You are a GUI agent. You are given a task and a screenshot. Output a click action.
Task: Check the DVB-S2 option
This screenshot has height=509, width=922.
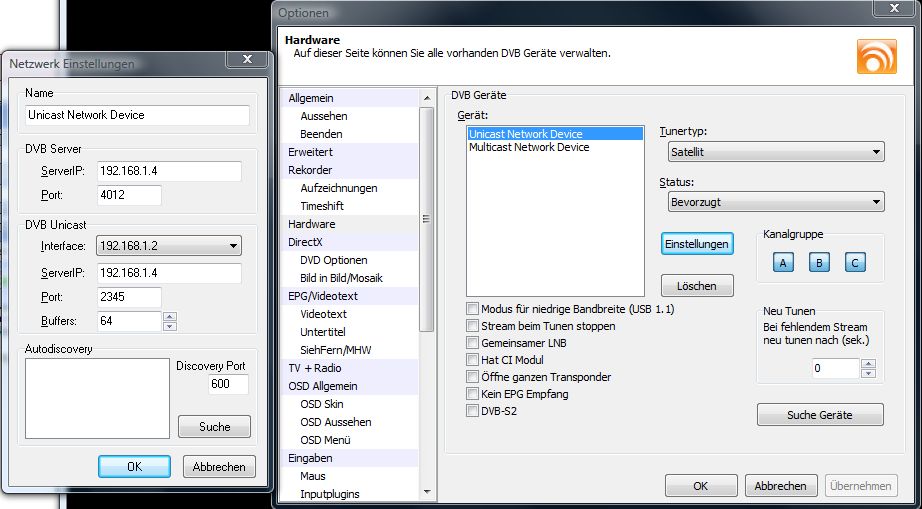point(473,411)
